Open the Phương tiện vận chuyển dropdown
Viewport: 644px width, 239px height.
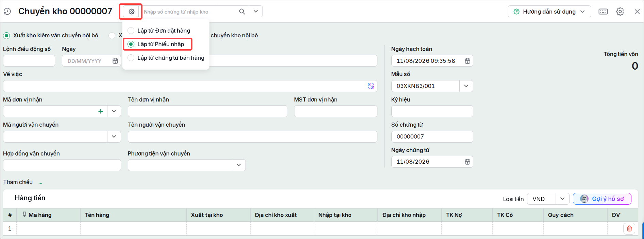[x=238, y=165]
